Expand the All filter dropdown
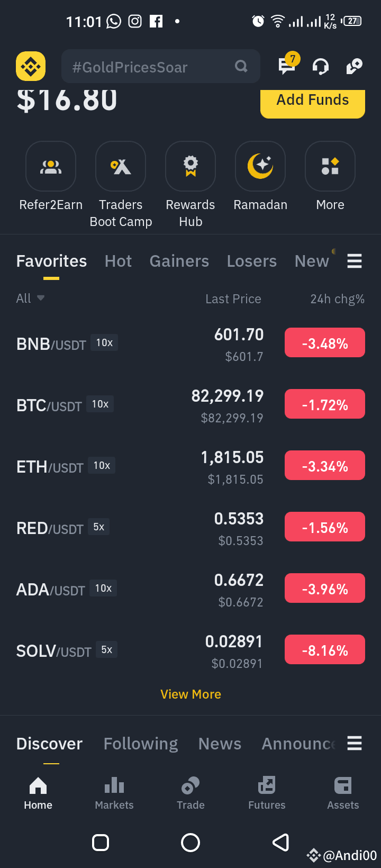 (x=30, y=299)
